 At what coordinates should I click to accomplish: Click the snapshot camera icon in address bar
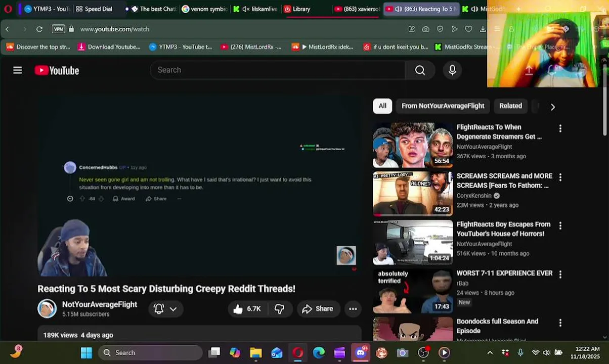pyautogui.click(x=426, y=29)
